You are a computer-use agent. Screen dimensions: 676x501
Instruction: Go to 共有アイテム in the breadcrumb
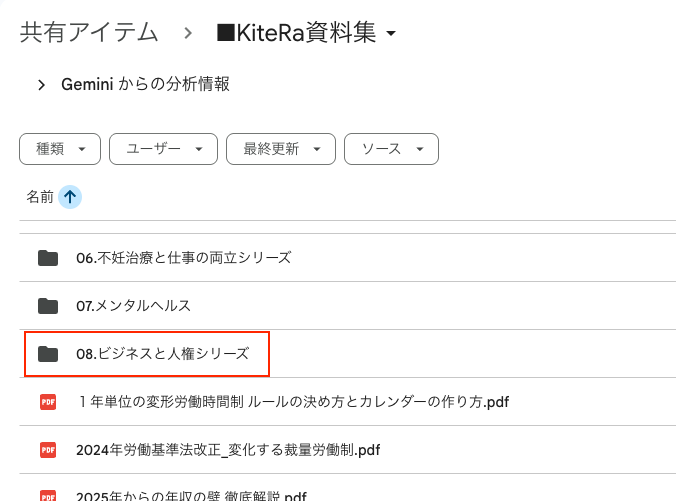pyautogui.click(x=89, y=32)
